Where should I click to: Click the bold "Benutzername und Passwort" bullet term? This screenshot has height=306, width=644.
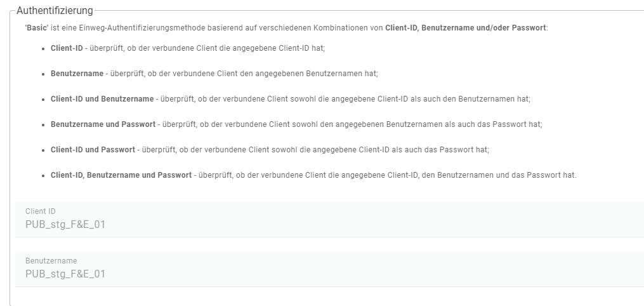(x=102, y=124)
